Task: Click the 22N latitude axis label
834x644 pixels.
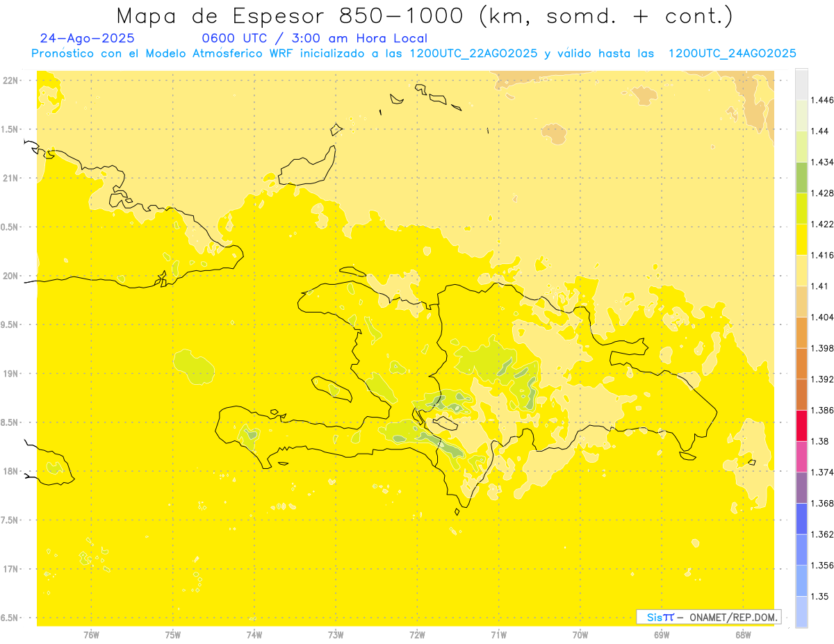Action: [10, 81]
